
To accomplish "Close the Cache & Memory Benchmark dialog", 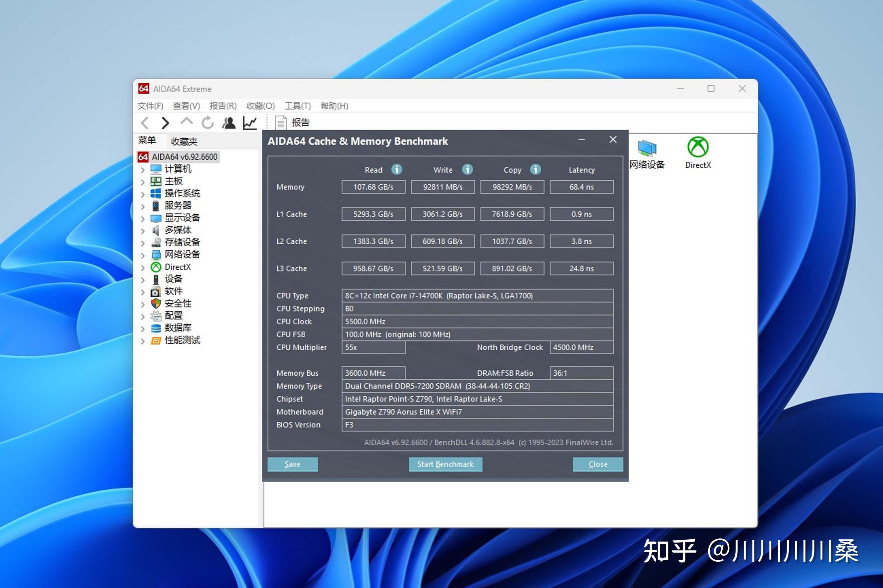I will (x=613, y=140).
